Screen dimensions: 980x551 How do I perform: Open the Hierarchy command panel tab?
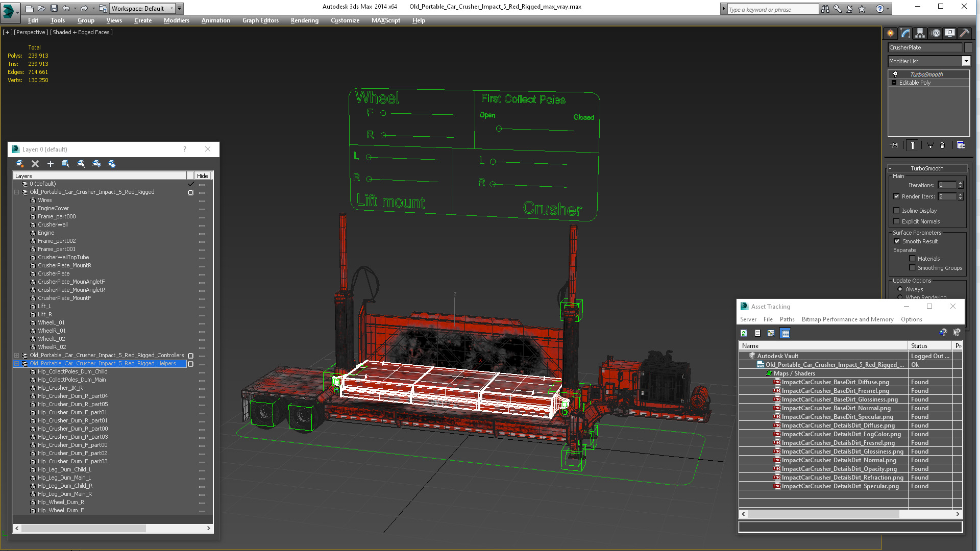[x=920, y=33]
